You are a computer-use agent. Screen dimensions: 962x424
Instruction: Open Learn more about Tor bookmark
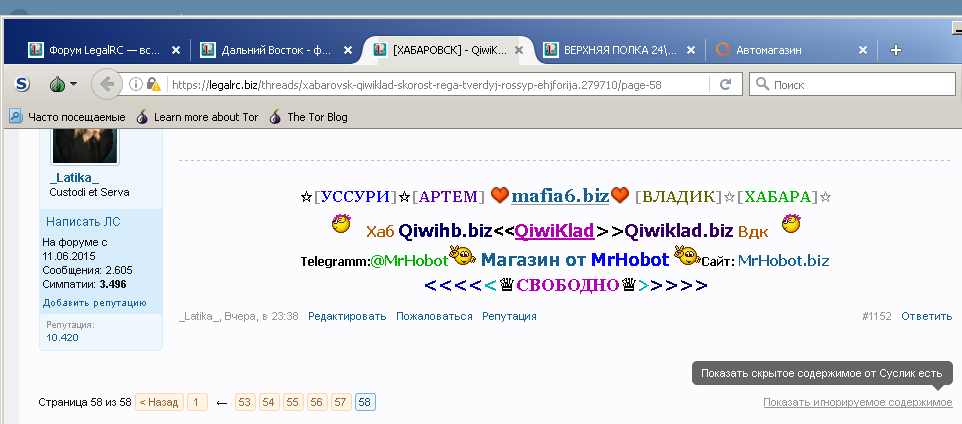pyautogui.click(x=197, y=117)
